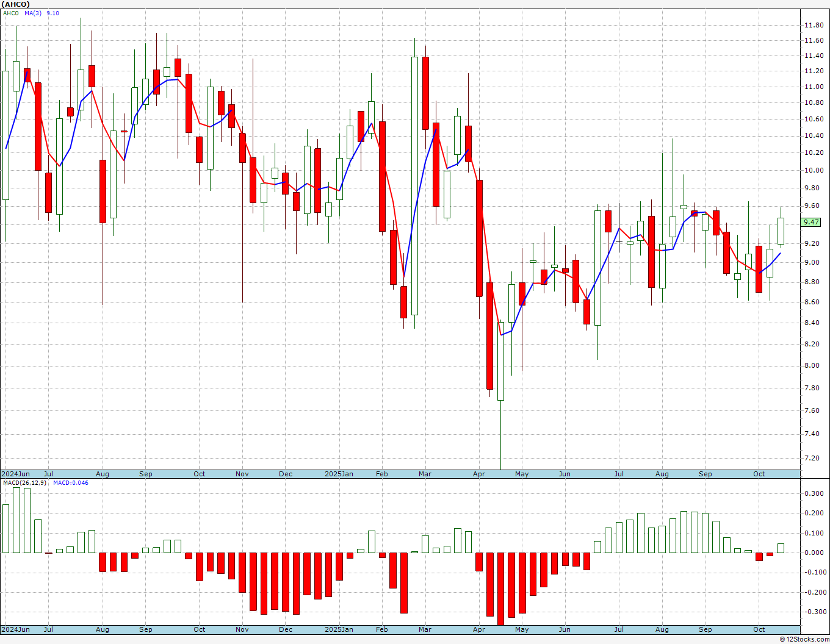The height and width of the screenshot is (644, 830).
Task: Click Feb on the price chart date axis
Action: pos(382,474)
